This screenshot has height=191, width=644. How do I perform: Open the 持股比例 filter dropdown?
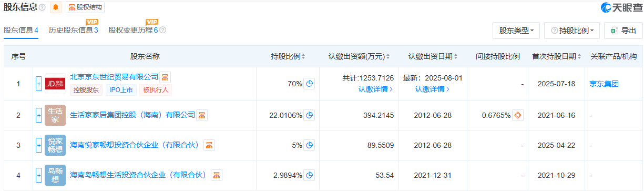[572, 31]
